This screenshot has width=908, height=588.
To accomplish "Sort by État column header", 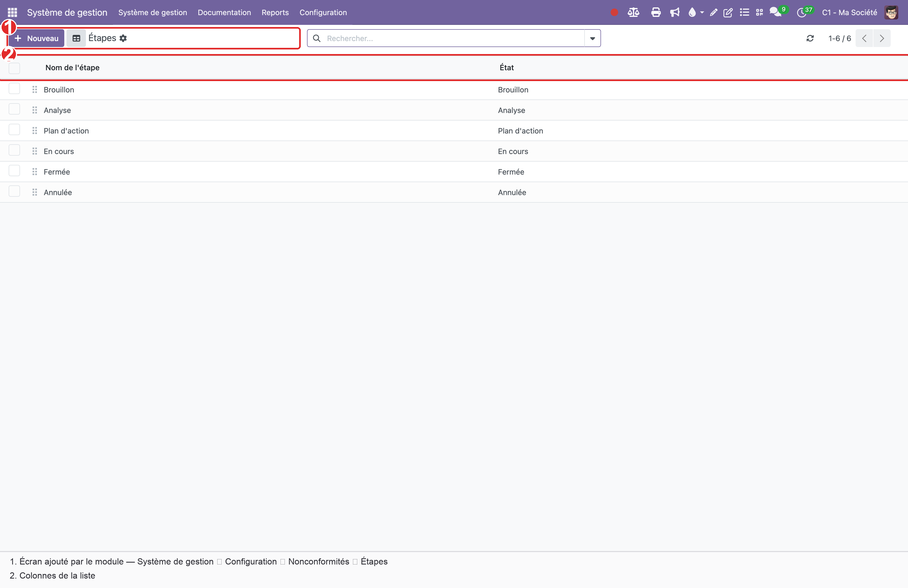I will click(x=507, y=68).
